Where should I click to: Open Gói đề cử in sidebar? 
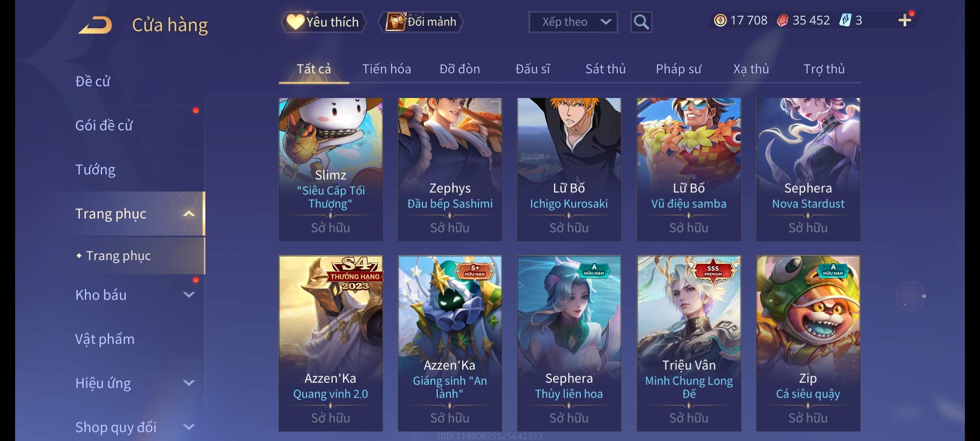click(x=104, y=125)
